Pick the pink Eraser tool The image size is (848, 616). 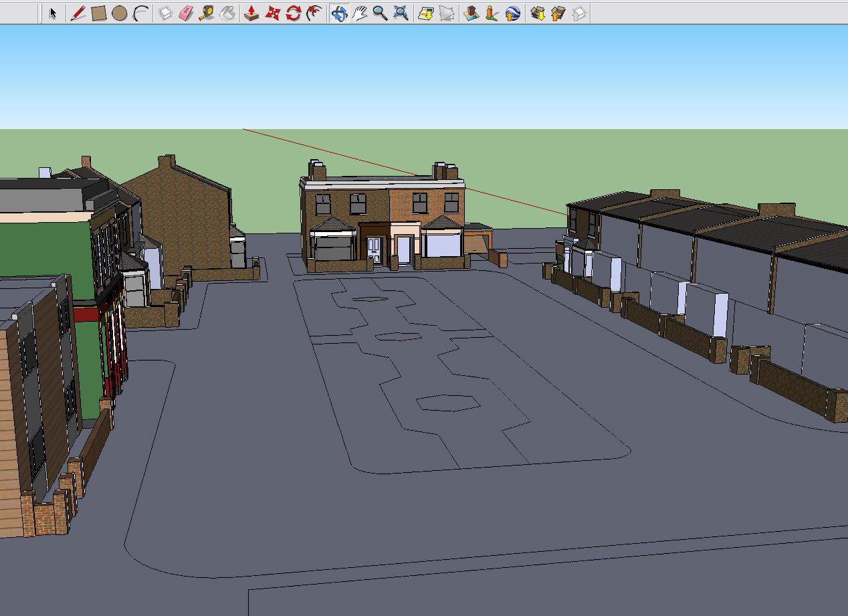pyautogui.click(x=186, y=13)
